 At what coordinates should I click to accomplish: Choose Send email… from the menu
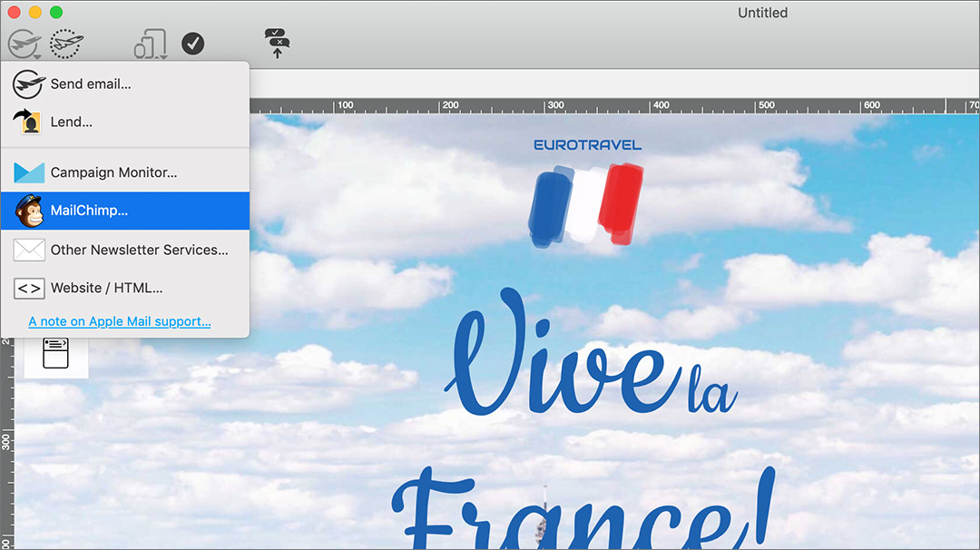125,83
